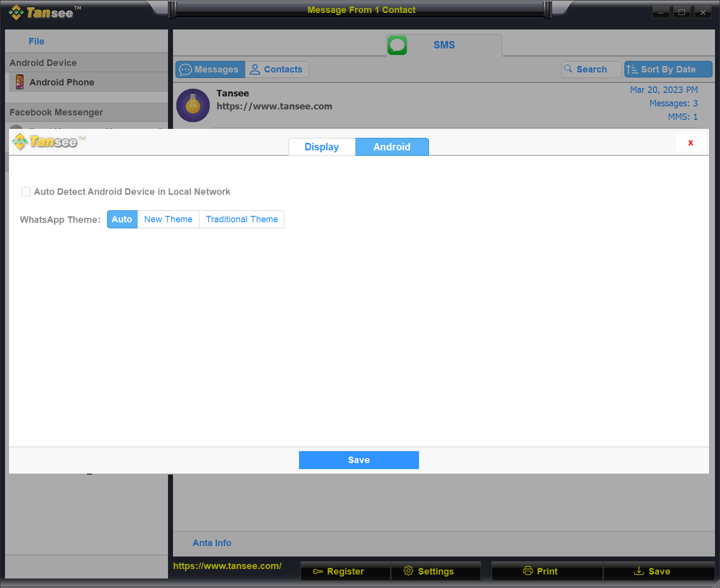Select the Tansee contact avatar thumbnail

[193, 105]
